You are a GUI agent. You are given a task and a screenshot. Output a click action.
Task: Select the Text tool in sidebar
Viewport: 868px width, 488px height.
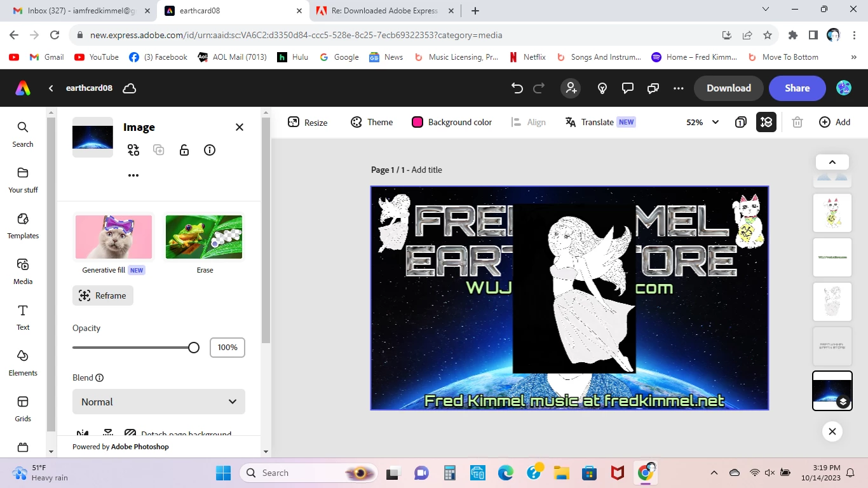click(23, 317)
